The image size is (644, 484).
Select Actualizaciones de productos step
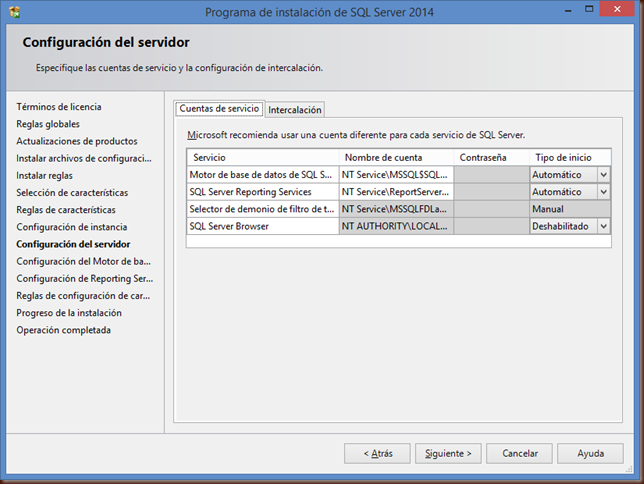point(77,141)
